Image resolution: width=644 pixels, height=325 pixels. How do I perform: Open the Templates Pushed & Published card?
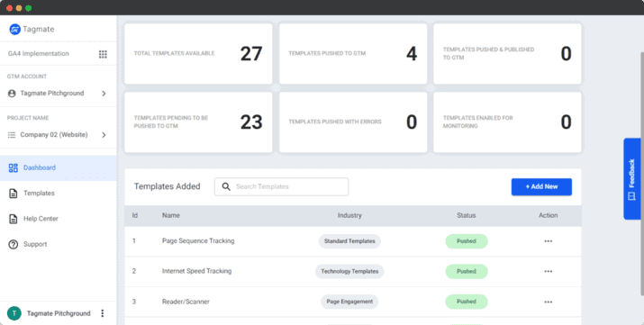pyautogui.click(x=507, y=54)
